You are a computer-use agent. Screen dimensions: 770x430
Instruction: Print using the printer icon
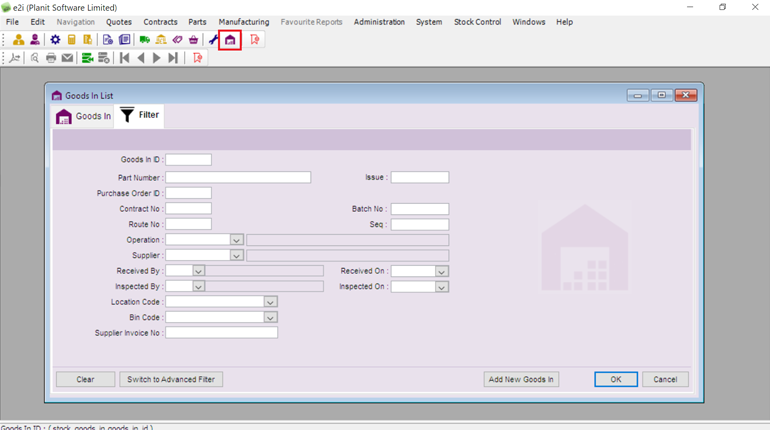point(51,58)
